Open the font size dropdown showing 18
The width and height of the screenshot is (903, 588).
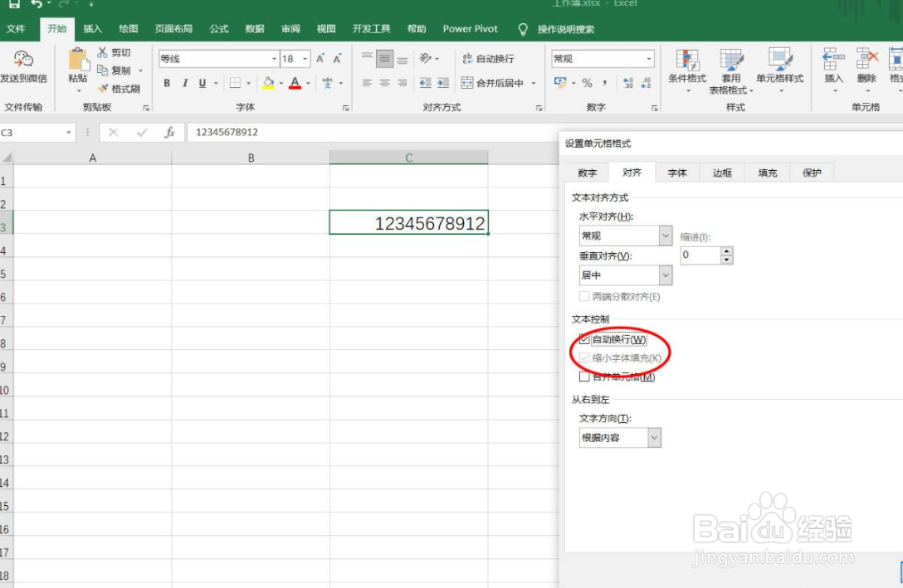(304, 58)
